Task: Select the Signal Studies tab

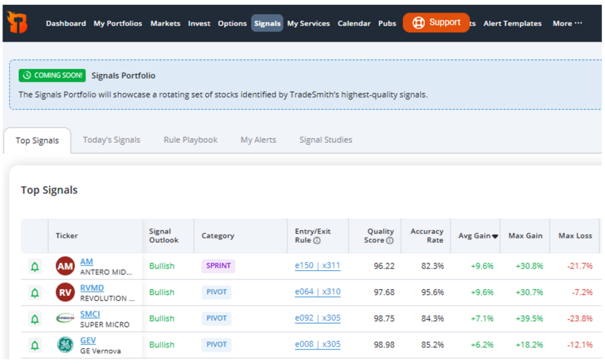Action: click(326, 140)
